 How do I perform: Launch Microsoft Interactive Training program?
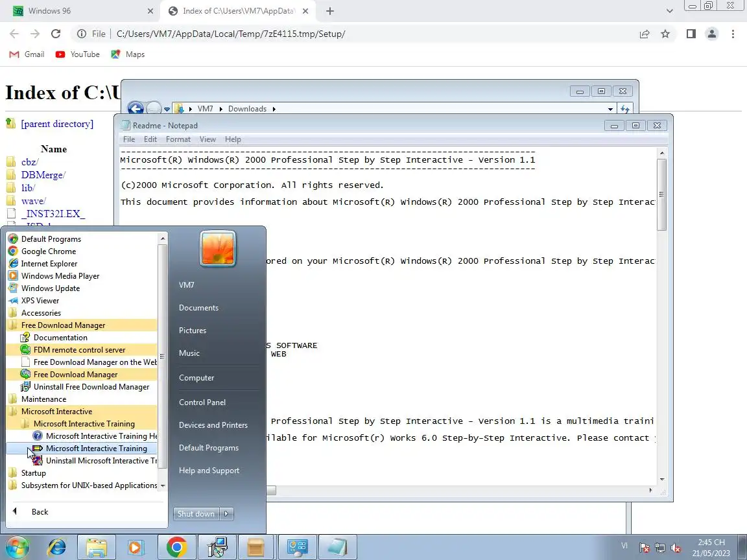(x=82, y=449)
